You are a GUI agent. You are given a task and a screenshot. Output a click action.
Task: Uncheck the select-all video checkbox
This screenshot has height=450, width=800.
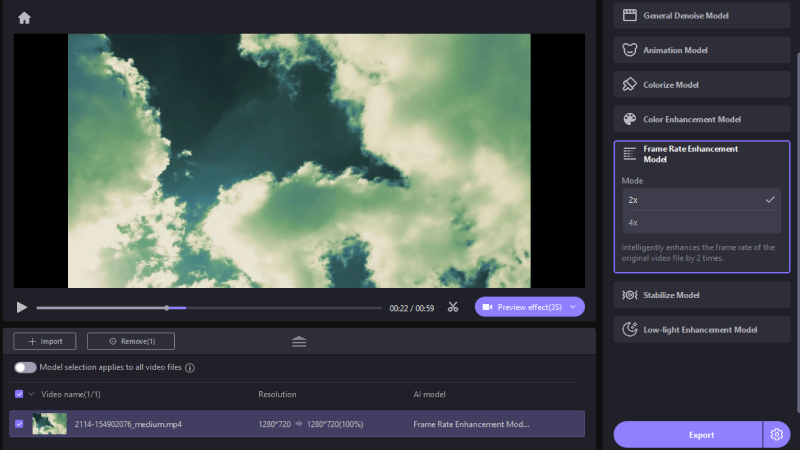click(x=19, y=394)
